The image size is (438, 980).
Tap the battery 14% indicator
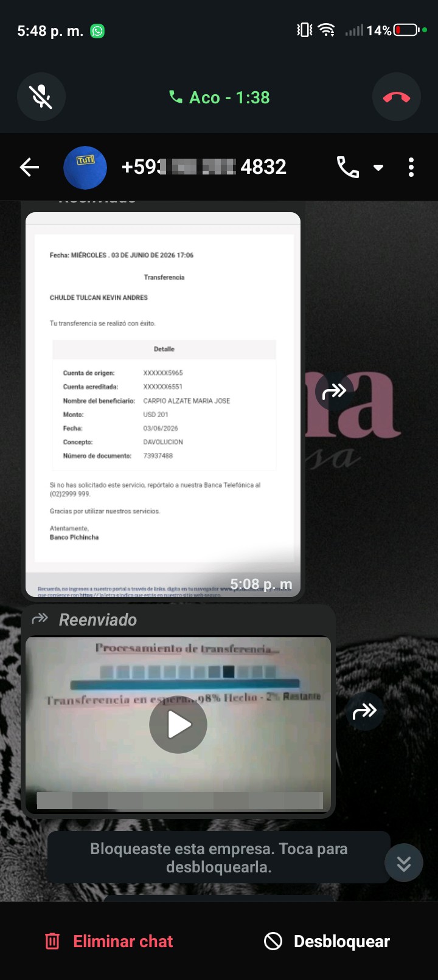[x=392, y=30]
